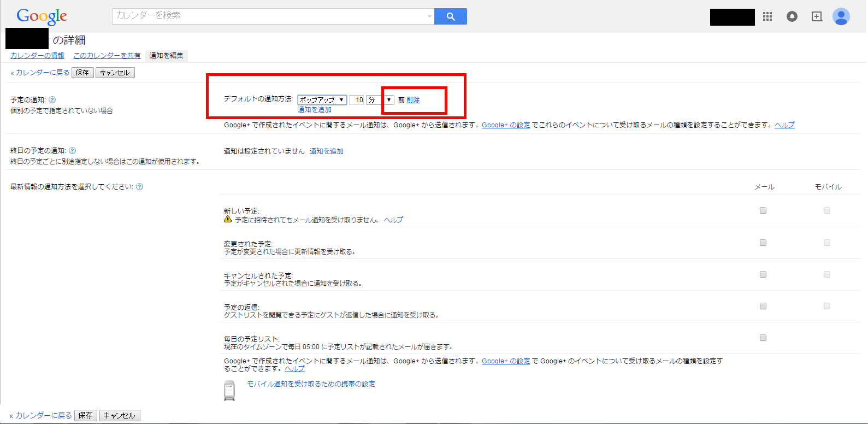Tick mail checkbox for 毎日の予定リスト
The width and height of the screenshot is (868, 424).
[763, 338]
